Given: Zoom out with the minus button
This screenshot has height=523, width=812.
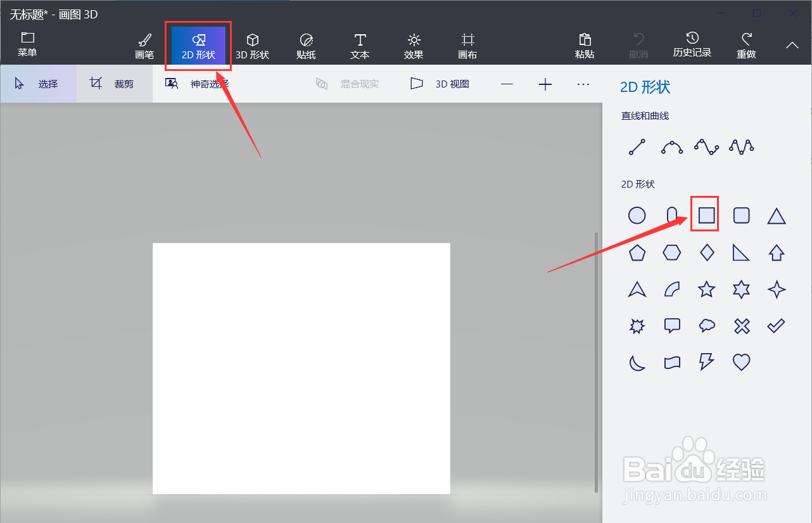Looking at the screenshot, I should click(x=507, y=84).
